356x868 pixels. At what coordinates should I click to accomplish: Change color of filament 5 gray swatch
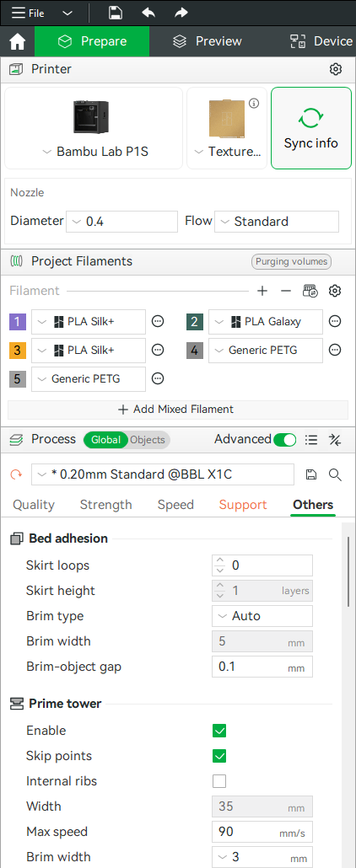[18, 378]
